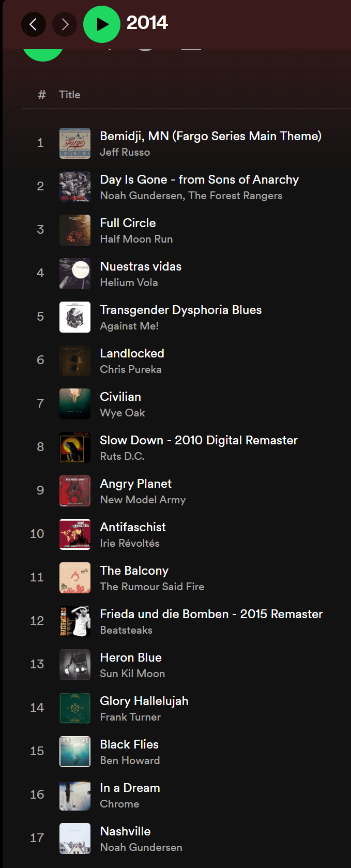Select the track Nuestras vidas
This screenshot has width=351, height=868.
[141, 266]
